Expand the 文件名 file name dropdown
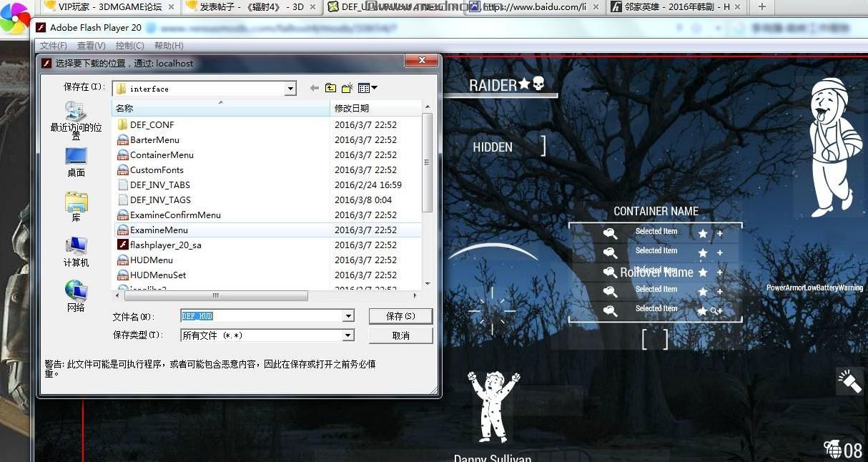This screenshot has width=868, height=462. coord(348,315)
